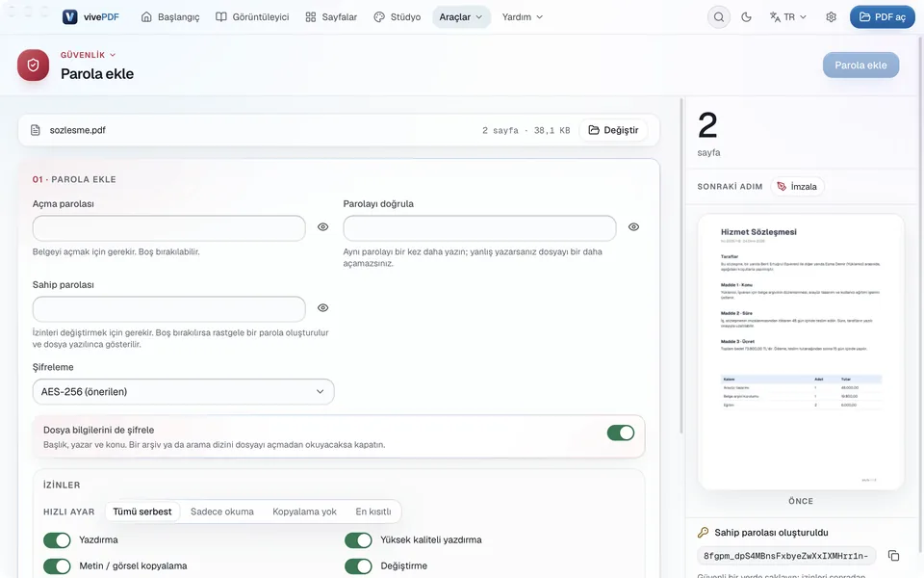The image size is (924, 578).
Task: Click the red security shield icon
Action: [x=33, y=65]
